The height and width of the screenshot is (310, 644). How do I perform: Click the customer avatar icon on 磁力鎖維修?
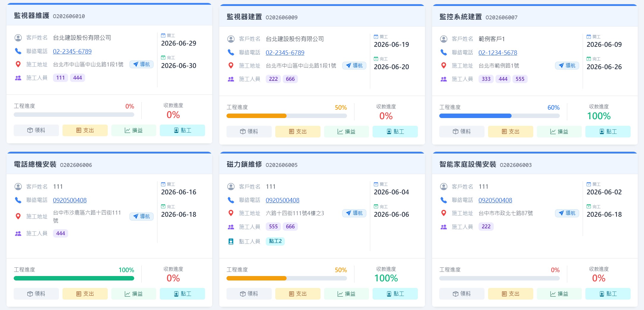(231, 187)
